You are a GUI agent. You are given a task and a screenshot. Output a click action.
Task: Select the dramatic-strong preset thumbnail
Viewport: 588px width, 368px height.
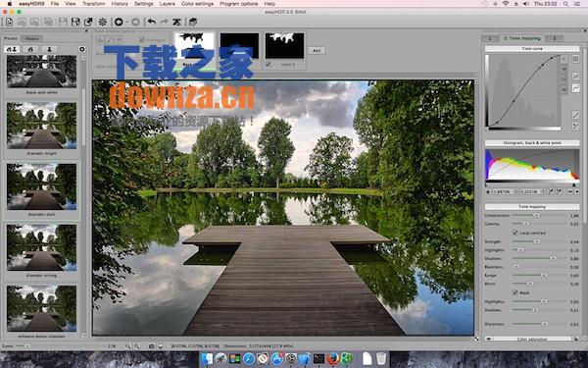click(41, 247)
